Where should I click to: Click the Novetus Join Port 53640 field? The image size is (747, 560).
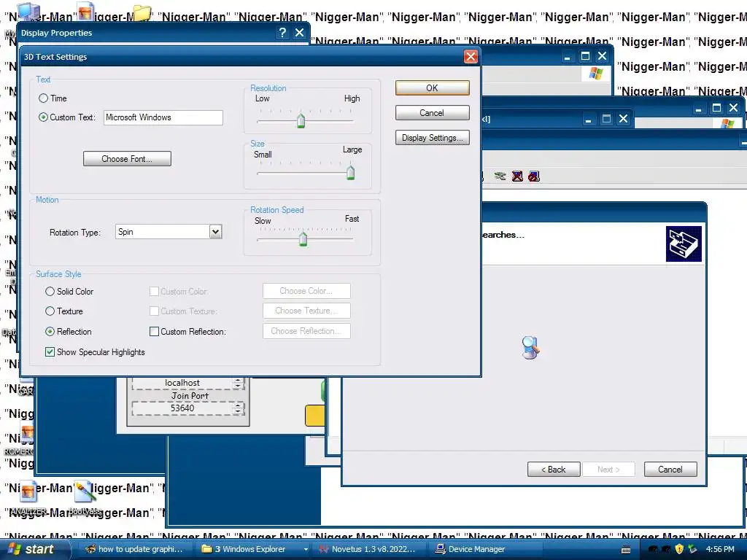pyautogui.click(x=183, y=408)
